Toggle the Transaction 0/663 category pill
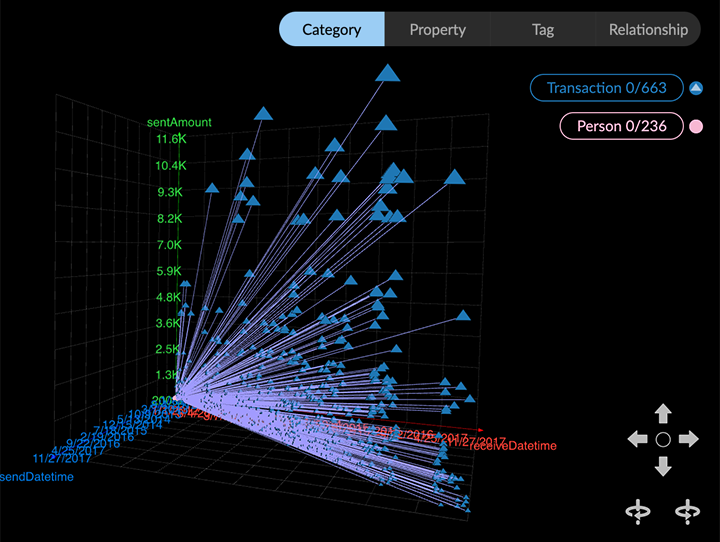720x542 pixels. pos(606,88)
